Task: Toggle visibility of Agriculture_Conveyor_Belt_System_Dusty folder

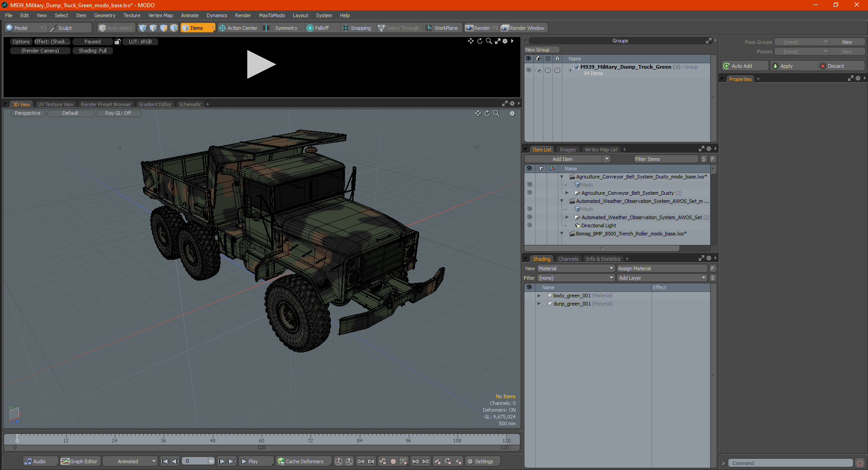Action: click(529, 193)
